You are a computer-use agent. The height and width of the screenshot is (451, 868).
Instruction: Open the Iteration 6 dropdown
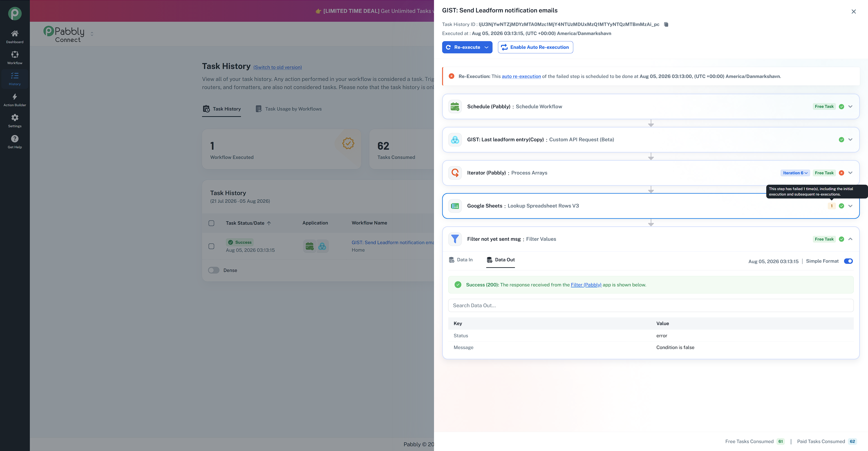(795, 173)
